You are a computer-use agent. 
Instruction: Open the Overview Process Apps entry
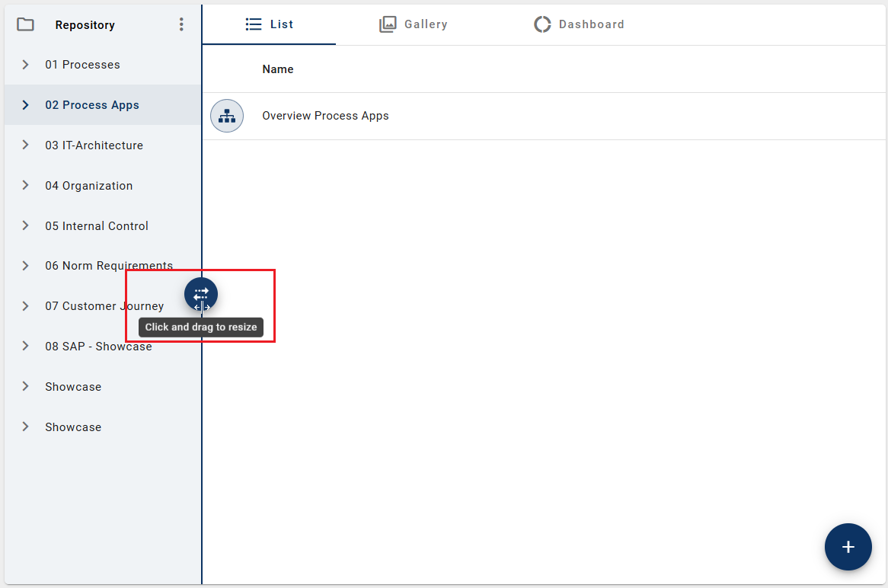(326, 116)
